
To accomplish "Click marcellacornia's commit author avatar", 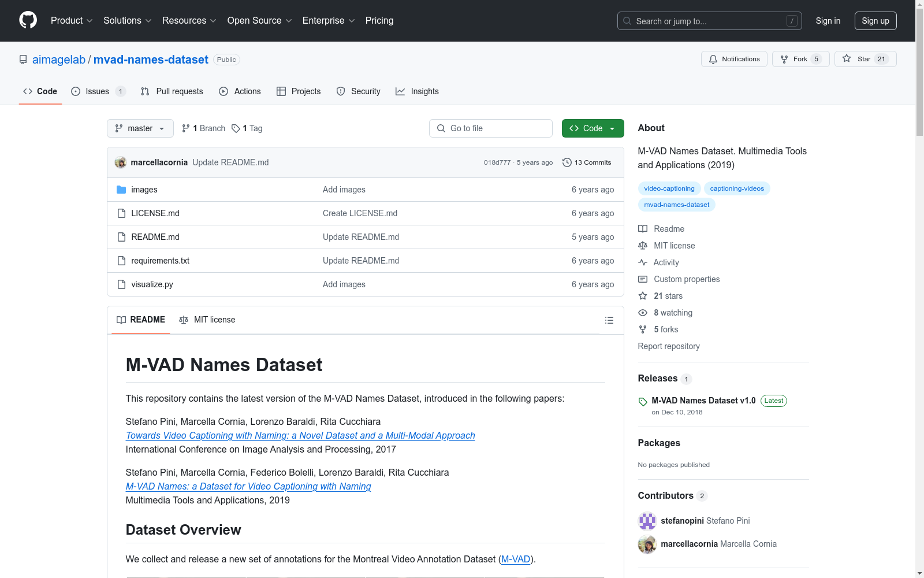I will pyautogui.click(x=121, y=162).
